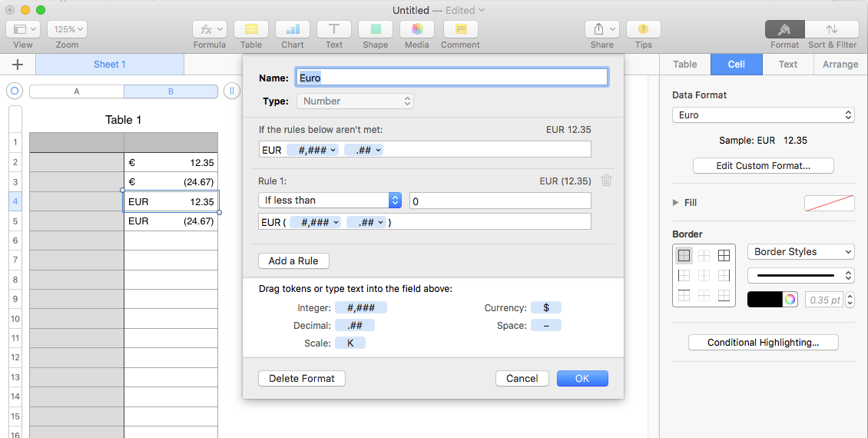Add a new sheet with plus icon
This screenshot has width=868, height=438.
[18, 65]
